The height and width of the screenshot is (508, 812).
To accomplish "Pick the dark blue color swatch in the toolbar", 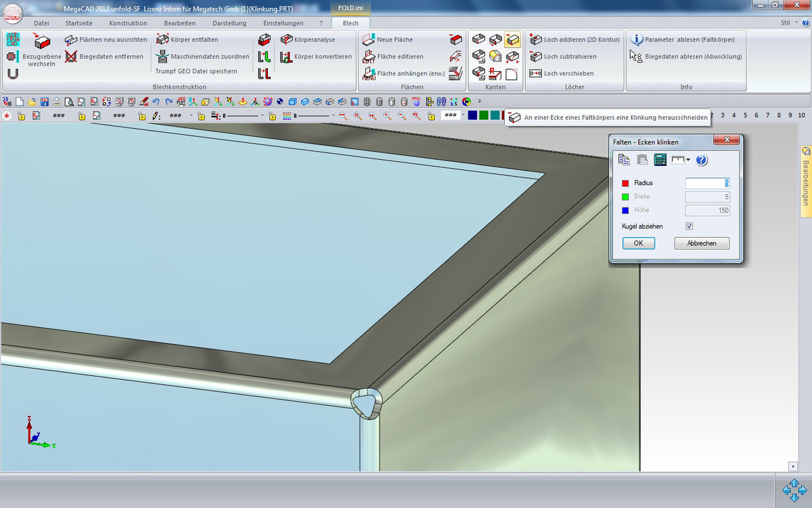I will (x=472, y=115).
